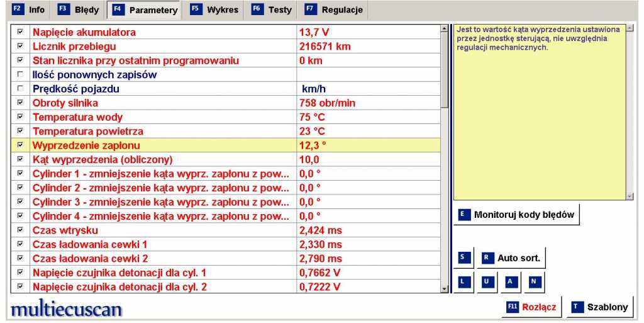Disable the Obroty silnika checkbox
This screenshot has width=644, height=323.
click(20, 103)
